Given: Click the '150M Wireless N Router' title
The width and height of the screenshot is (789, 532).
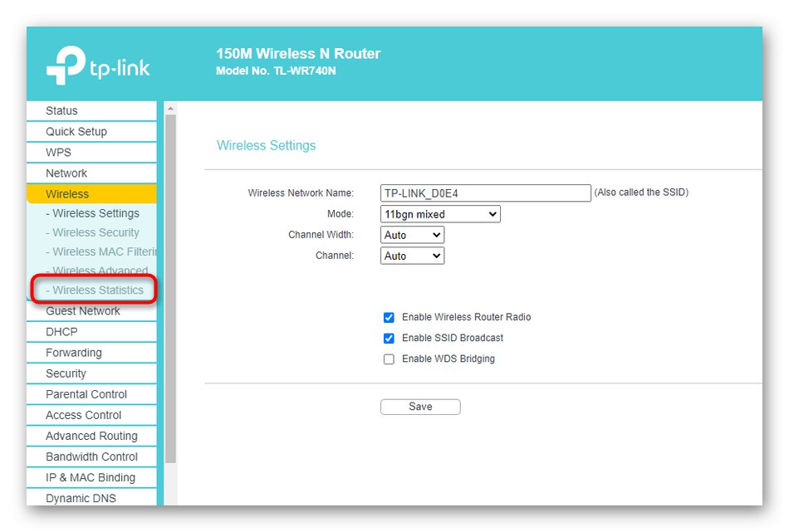Looking at the screenshot, I should pyautogui.click(x=298, y=54).
